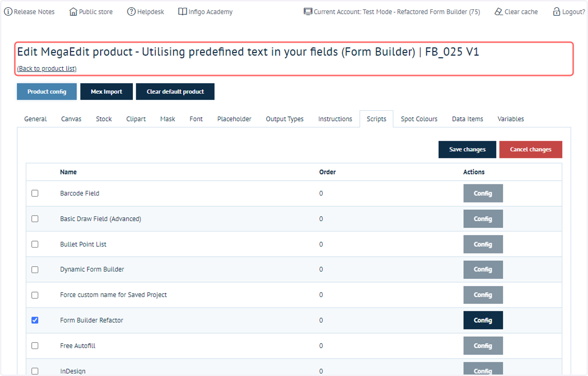The width and height of the screenshot is (588, 376).
Task: Click the Mex Import button
Action: point(106,92)
